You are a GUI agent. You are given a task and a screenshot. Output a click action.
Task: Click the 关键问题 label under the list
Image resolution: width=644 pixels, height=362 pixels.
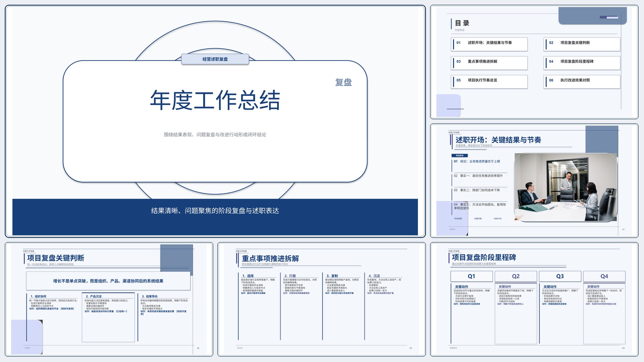click(x=478, y=219)
